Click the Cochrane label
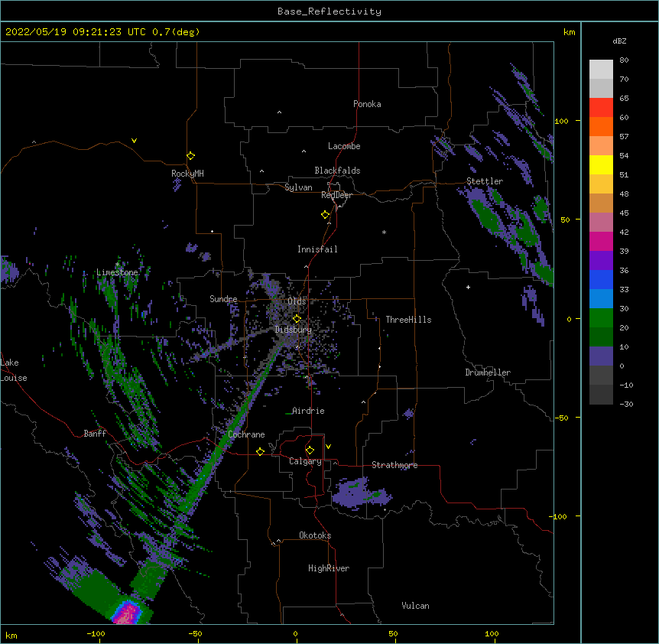The height and width of the screenshot is (644, 659). point(246,434)
